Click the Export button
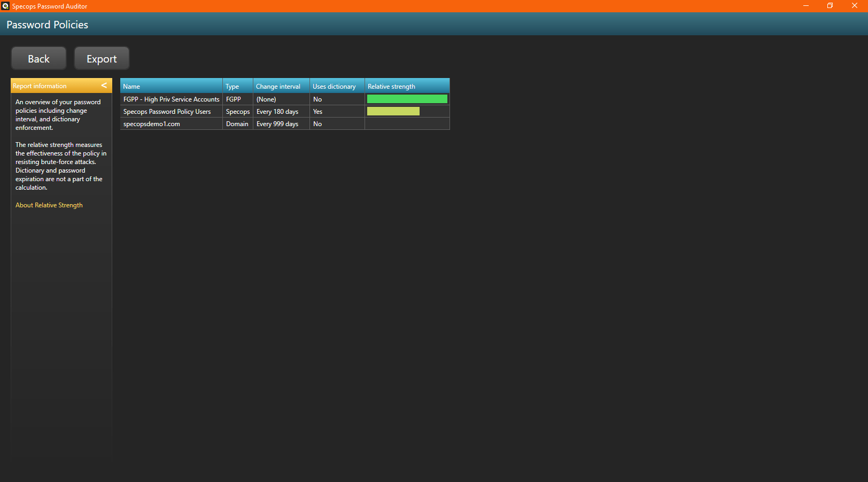The image size is (868, 482). pos(102,58)
